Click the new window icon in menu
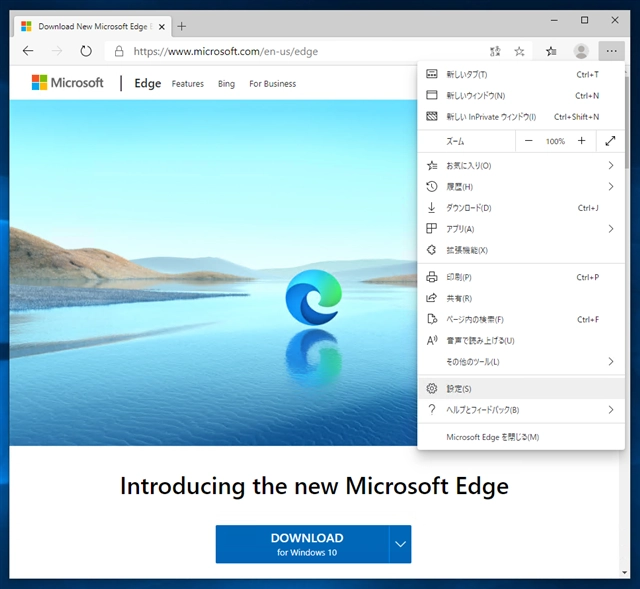Image resolution: width=640 pixels, height=589 pixels. pos(431,95)
